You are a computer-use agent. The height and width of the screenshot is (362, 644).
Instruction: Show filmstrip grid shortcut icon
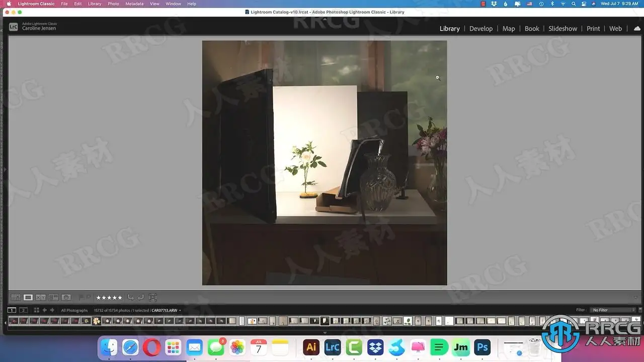36,310
